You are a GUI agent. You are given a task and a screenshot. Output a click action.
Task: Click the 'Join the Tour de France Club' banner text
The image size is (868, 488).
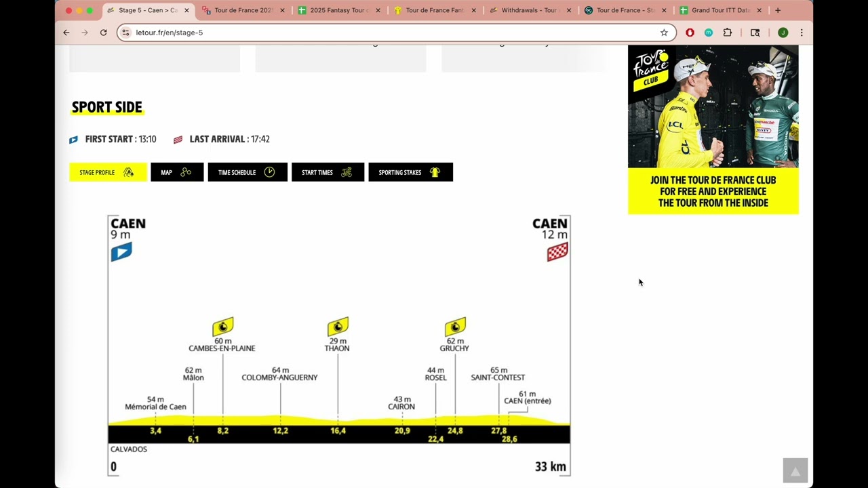pos(713,191)
